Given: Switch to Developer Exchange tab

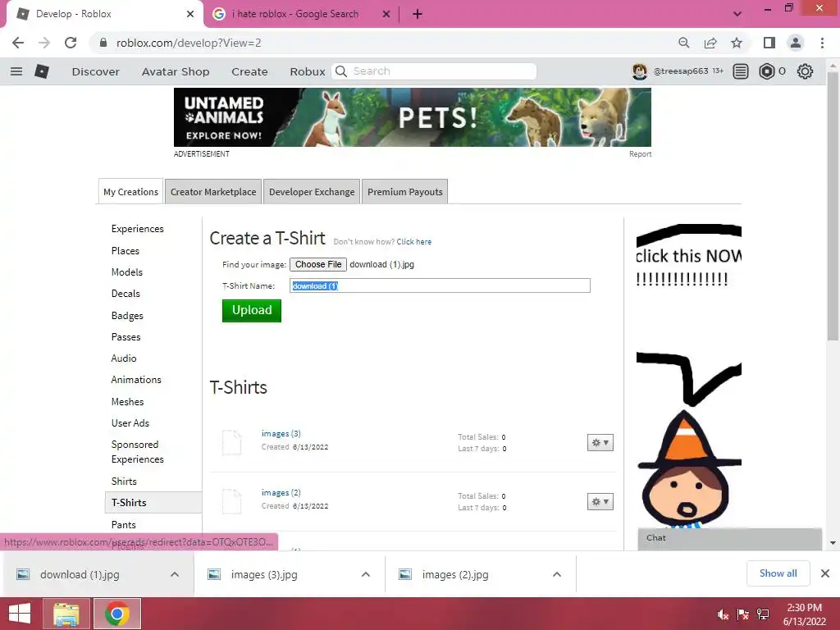Looking at the screenshot, I should (312, 192).
